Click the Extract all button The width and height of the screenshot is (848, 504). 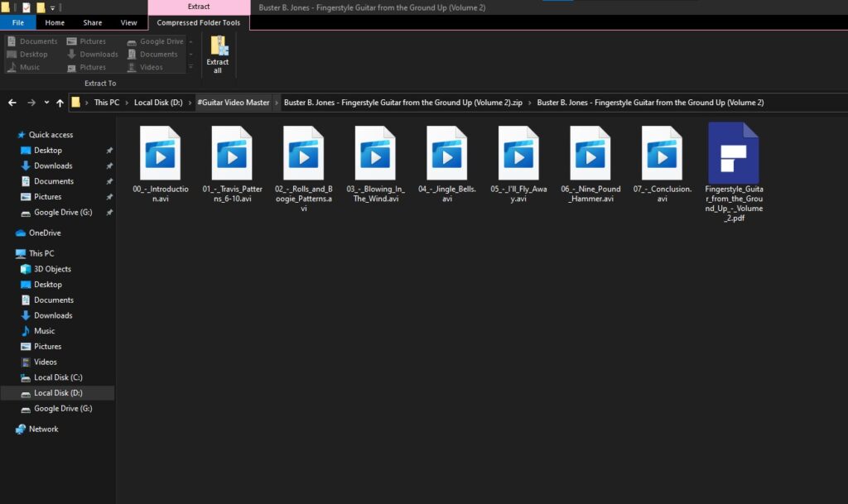click(218, 55)
